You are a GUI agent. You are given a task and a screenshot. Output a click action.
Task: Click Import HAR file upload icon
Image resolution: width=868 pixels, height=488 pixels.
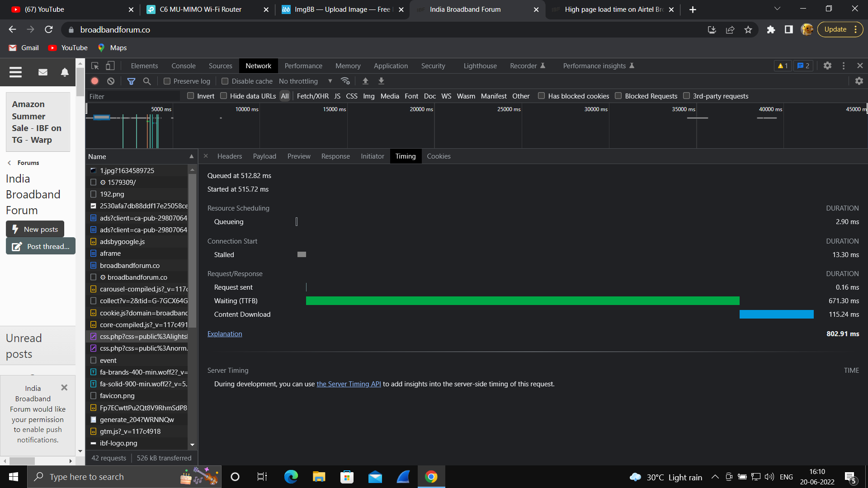click(365, 81)
